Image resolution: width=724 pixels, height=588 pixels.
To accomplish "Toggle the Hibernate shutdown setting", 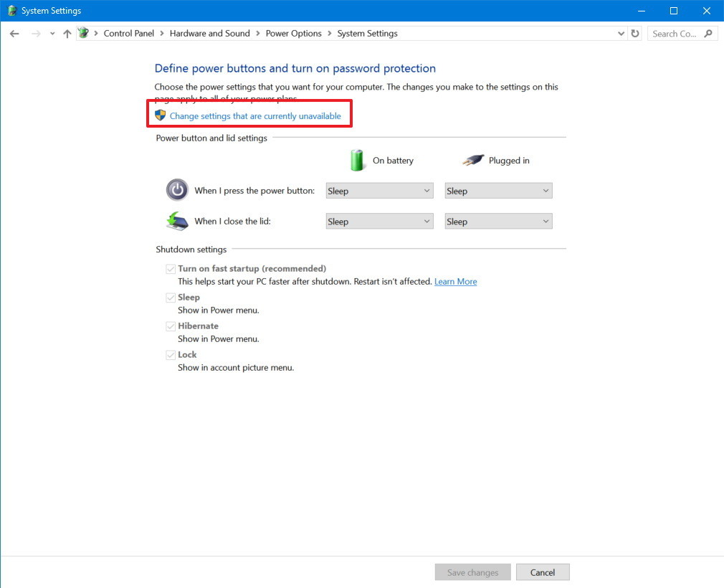I will click(171, 326).
